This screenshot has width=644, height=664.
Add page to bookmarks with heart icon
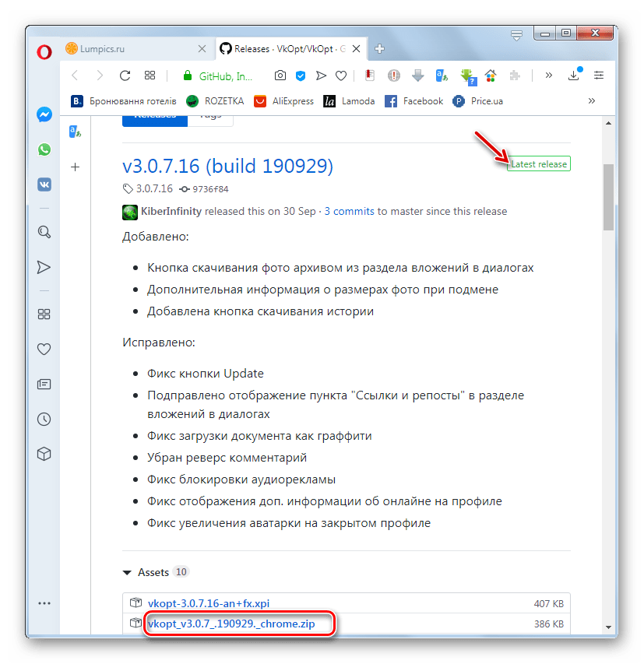340,76
